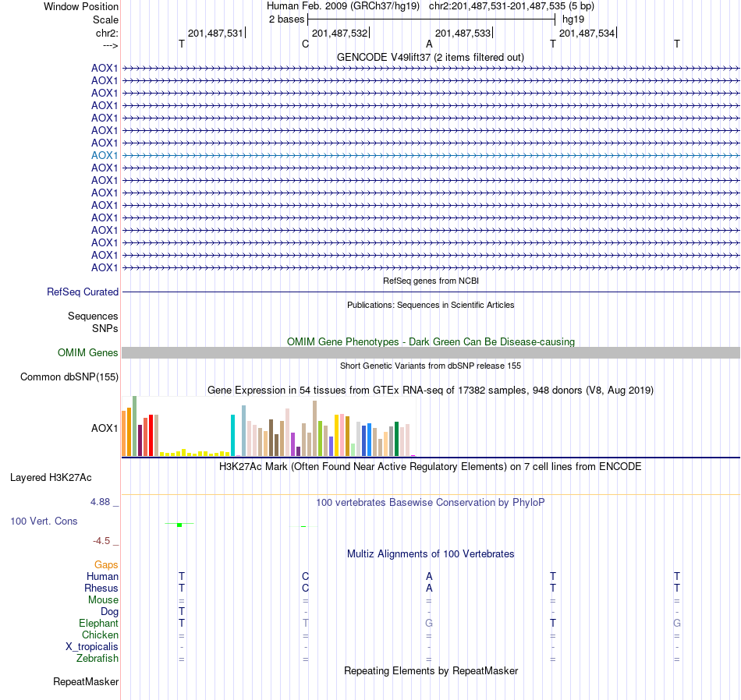The width and height of the screenshot is (741, 700).
Task: Click base C in the Human alignment row
Action: pos(305,577)
